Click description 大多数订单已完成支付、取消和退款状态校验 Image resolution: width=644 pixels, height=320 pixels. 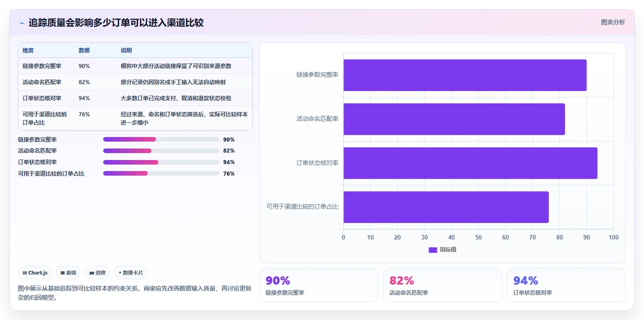pyautogui.click(x=176, y=98)
